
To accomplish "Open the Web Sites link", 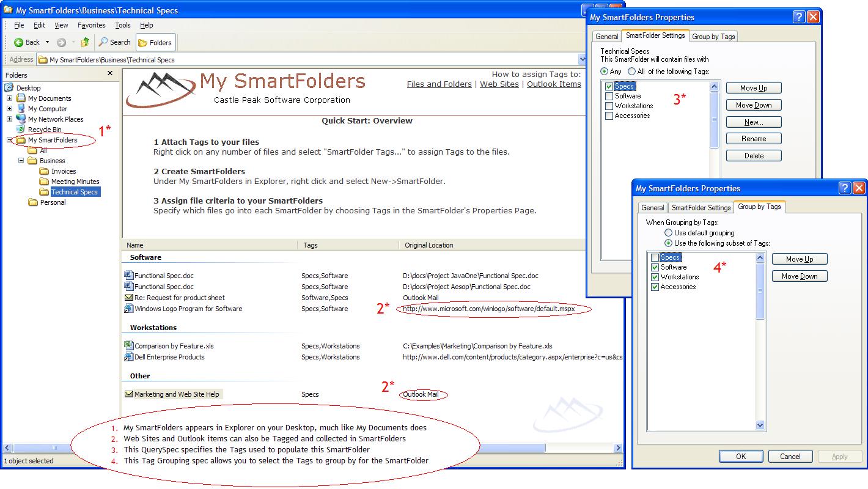I will pos(499,84).
